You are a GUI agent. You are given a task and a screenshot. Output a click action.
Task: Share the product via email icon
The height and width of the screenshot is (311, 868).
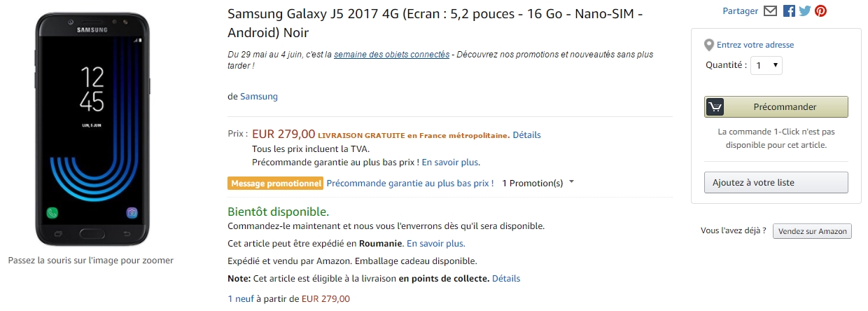(x=770, y=11)
